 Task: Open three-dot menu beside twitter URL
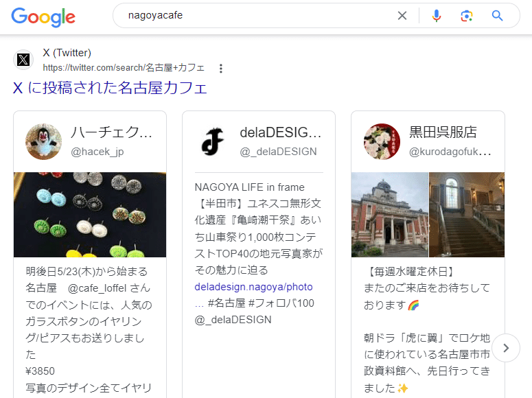click(221, 69)
